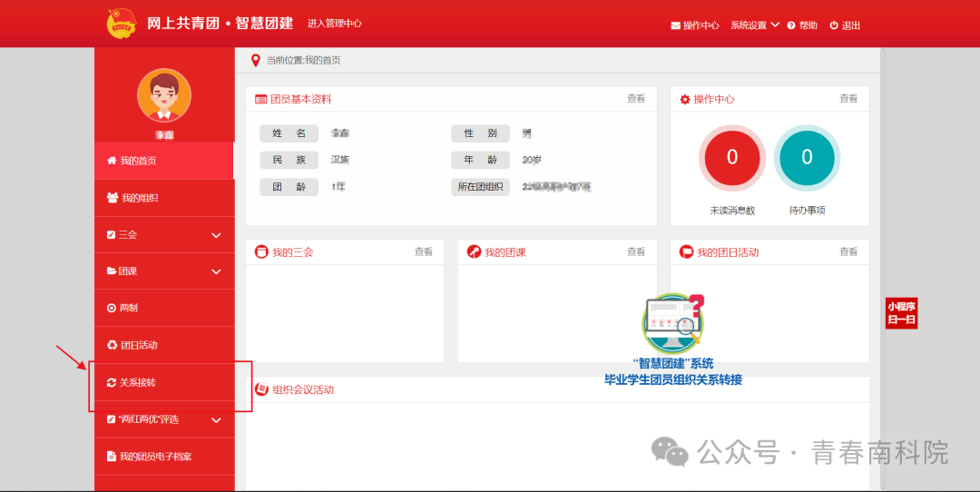The image size is (980, 492).
Task: Click the teal 待办事项 counter circle
Action: click(x=807, y=158)
